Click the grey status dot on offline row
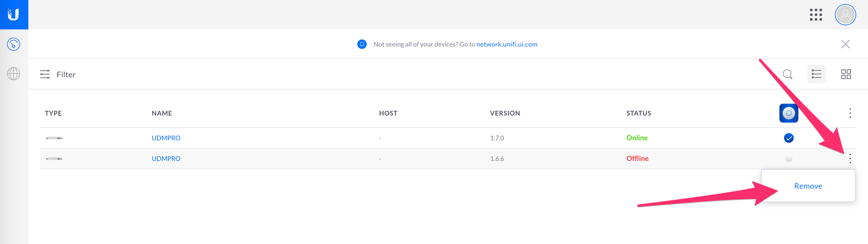Screen dimensions: 868x244 789,159
